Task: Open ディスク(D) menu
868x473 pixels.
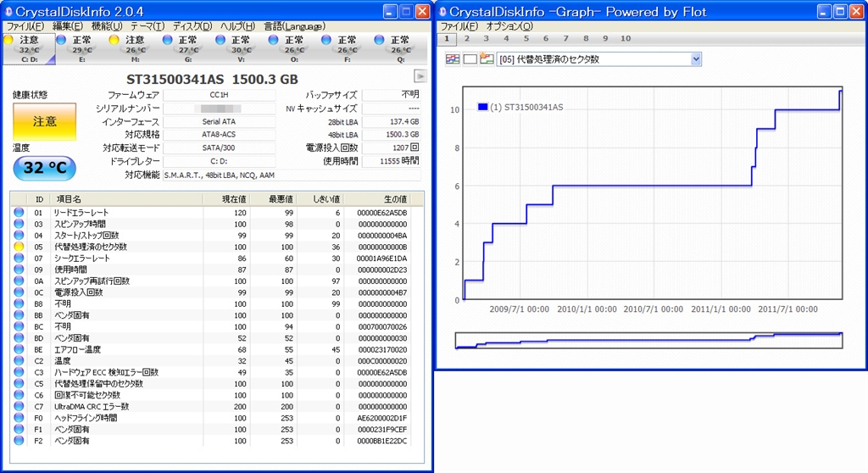Action: click(x=192, y=26)
